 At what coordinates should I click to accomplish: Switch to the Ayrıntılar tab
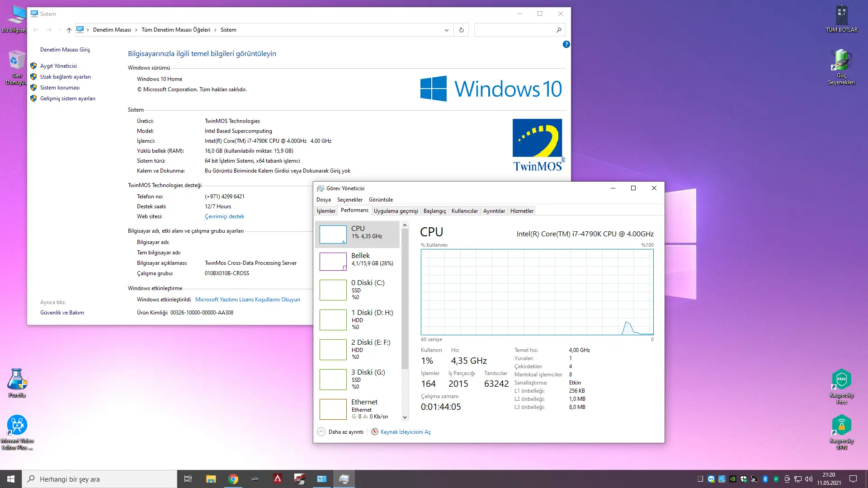pyautogui.click(x=494, y=211)
